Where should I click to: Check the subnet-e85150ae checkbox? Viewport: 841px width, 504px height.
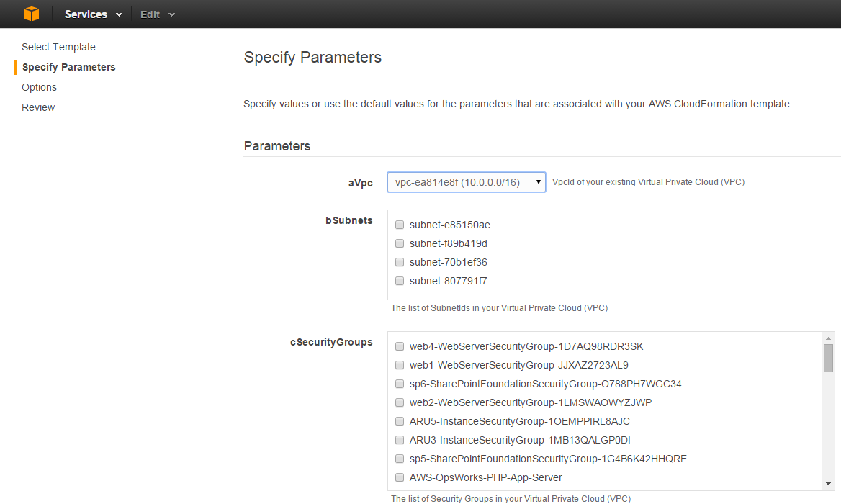tap(400, 225)
